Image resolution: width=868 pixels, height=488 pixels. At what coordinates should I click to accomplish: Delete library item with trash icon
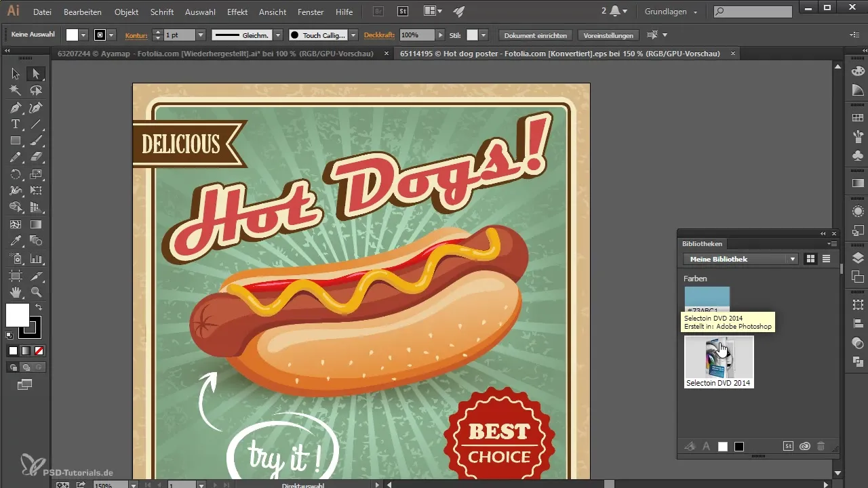click(821, 446)
